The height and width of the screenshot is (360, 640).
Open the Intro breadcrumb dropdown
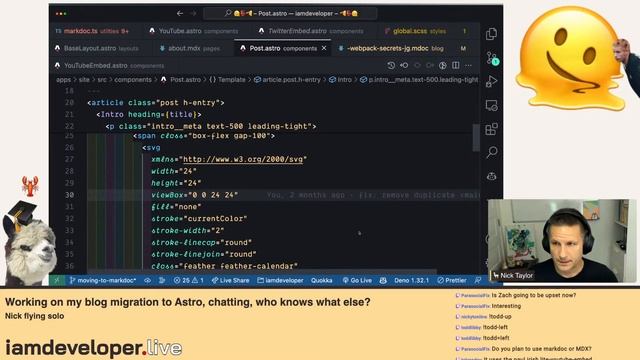click(x=340, y=80)
